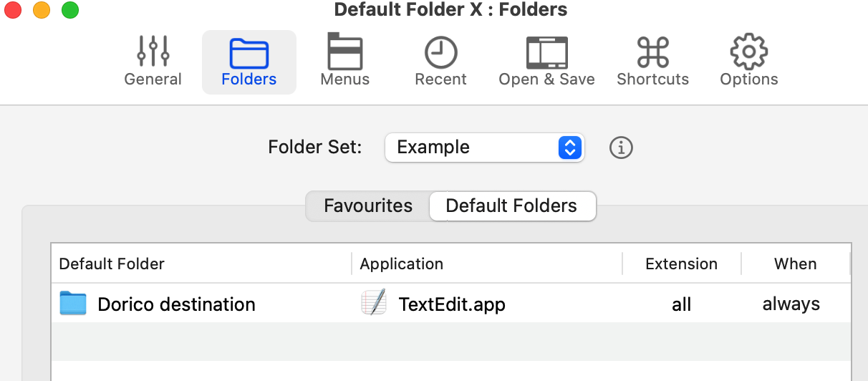
Task: Open the Open & Save pane
Action: [546, 62]
